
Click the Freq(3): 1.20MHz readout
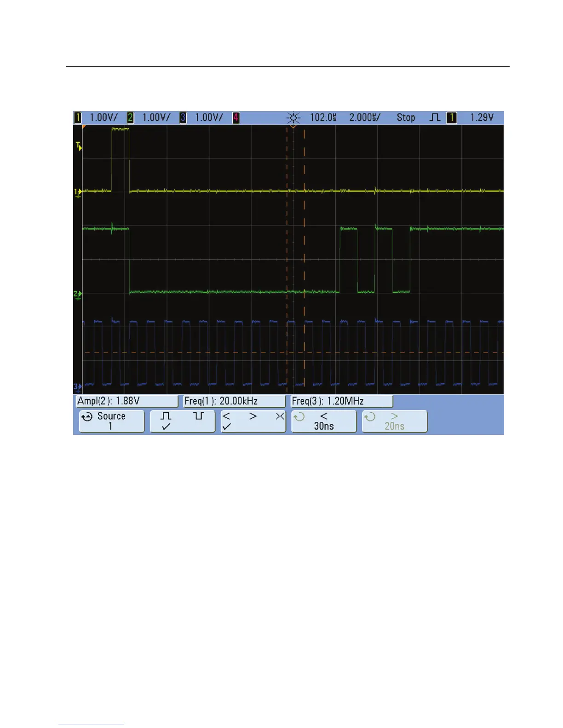pyautogui.click(x=342, y=401)
